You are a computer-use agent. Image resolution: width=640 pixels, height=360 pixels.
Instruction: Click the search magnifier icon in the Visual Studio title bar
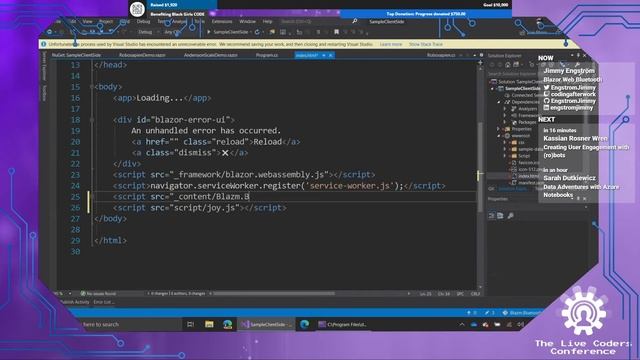355,21
